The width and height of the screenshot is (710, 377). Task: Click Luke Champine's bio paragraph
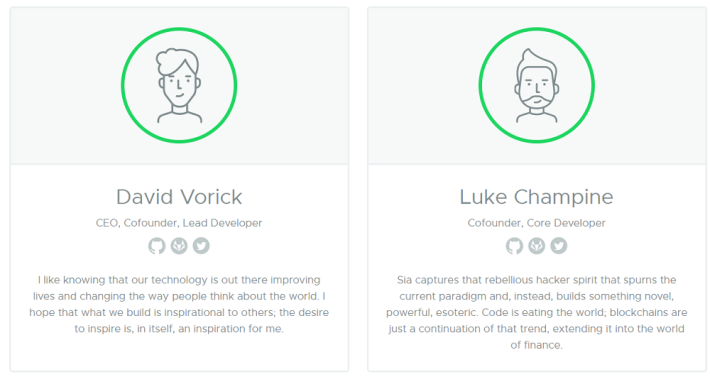(x=537, y=312)
